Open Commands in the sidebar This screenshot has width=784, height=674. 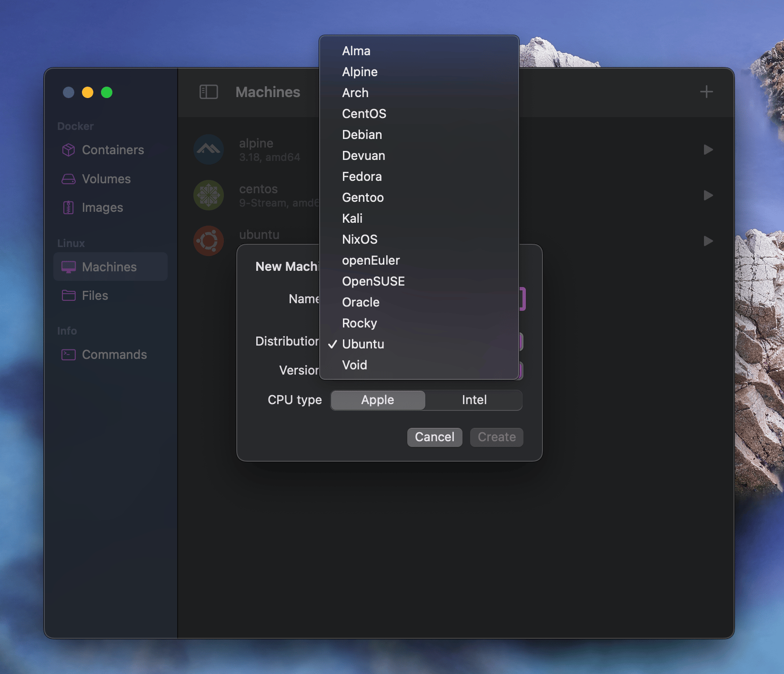click(111, 355)
